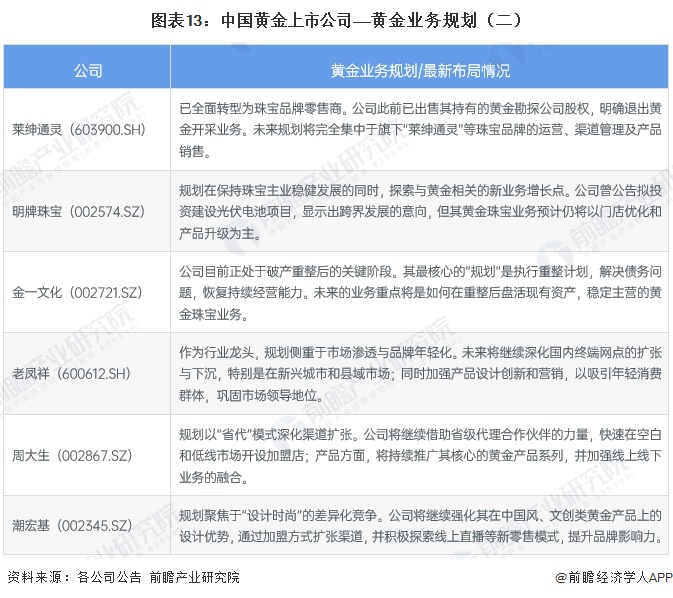The height and width of the screenshot is (598, 673).
Task: Click the chart title 图表13：中国黄金上市公司—黄金业务规划（二）
Action: [x=336, y=20]
